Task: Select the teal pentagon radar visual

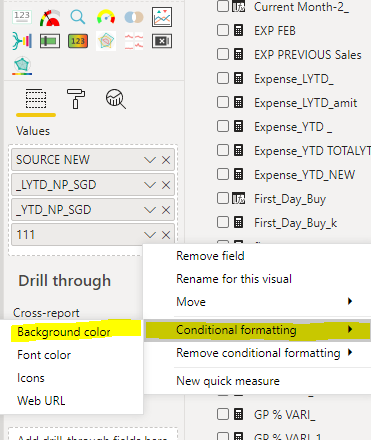Action: point(22,65)
